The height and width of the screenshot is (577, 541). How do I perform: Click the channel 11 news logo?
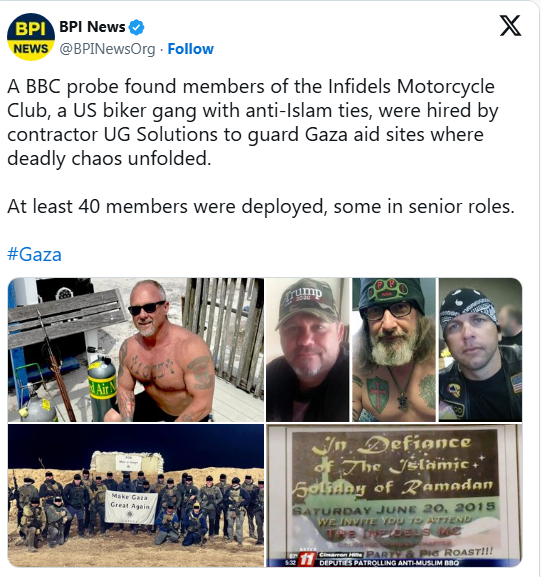tap(306, 559)
